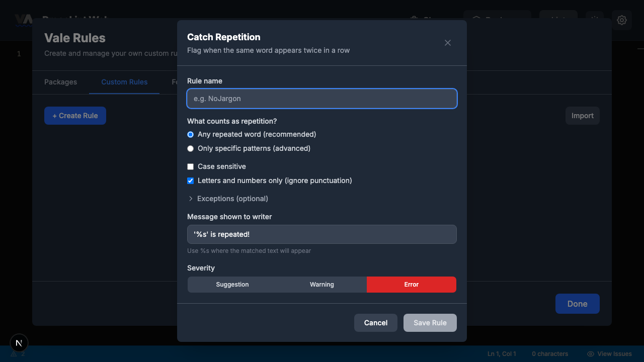Click the VA app logo
This screenshot has height=362, width=644.
pos(23,20)
